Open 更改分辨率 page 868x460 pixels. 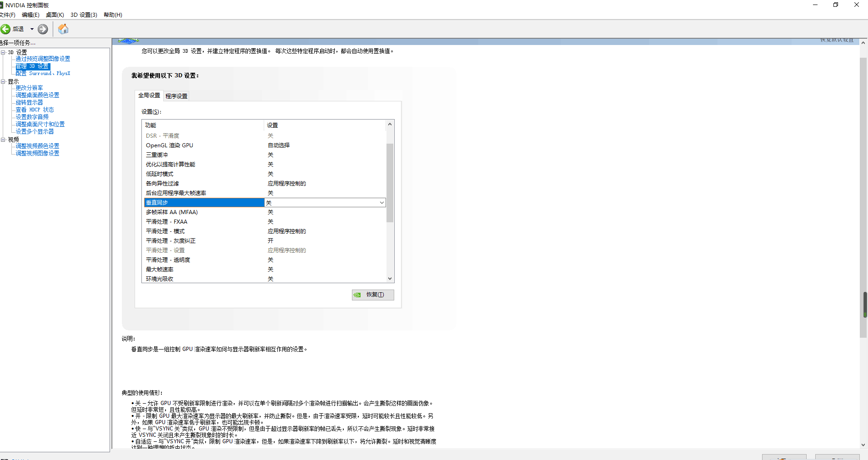[x=29, y=88]
